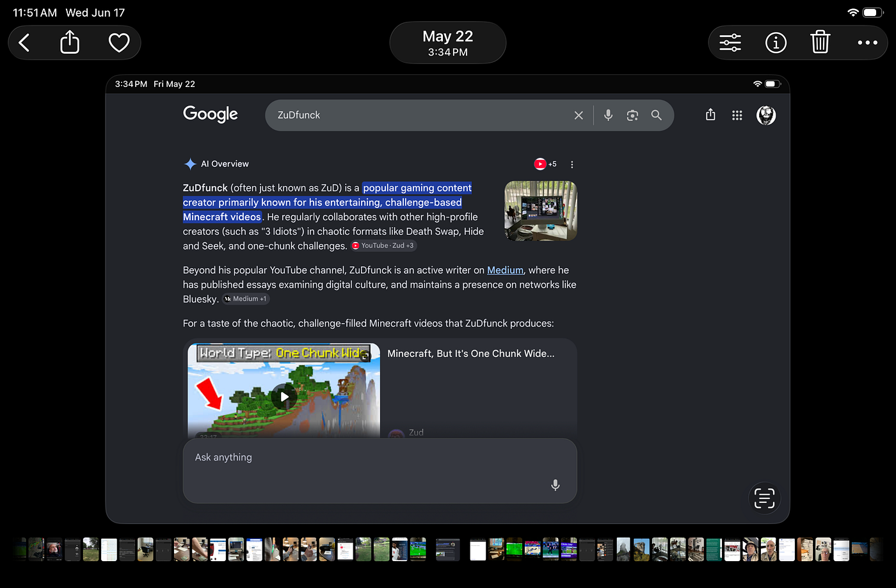This screenshot has width=896, height=588.
Task: Tap the 11:51 AM clock
Action: click(x=35, y=13)
